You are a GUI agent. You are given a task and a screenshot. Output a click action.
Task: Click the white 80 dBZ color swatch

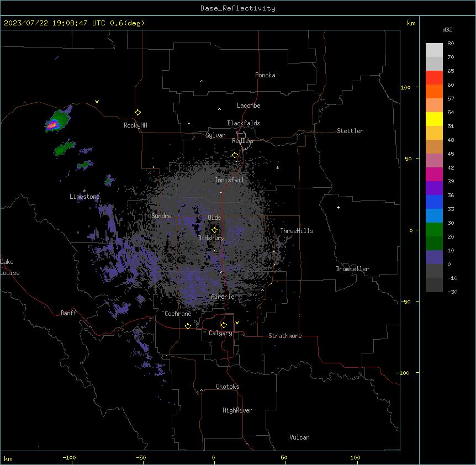(x=434, y=50)
